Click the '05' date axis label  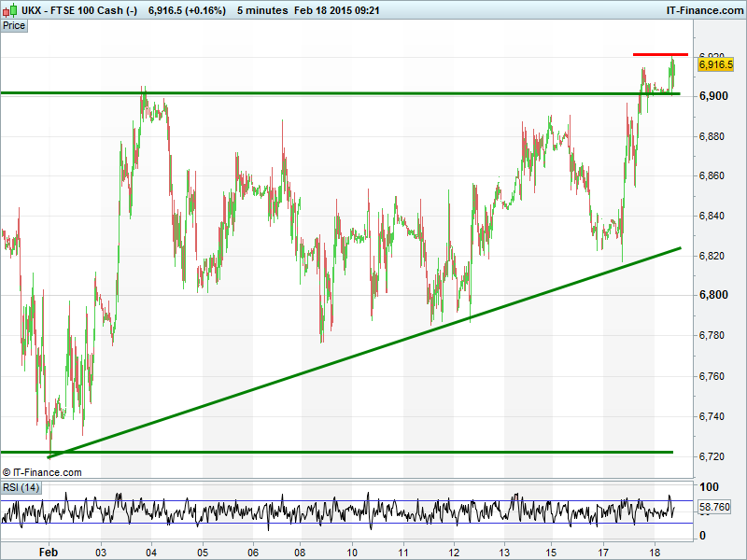click(203, 553)
